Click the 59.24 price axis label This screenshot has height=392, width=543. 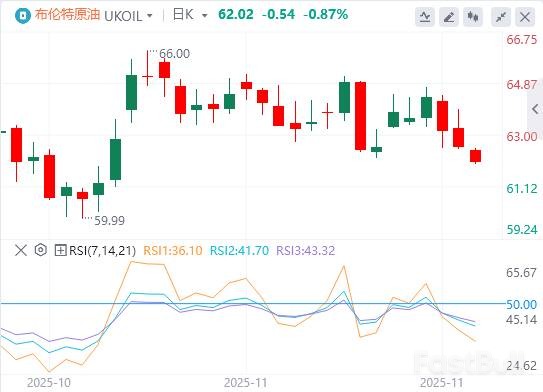[x=522, y=230]
